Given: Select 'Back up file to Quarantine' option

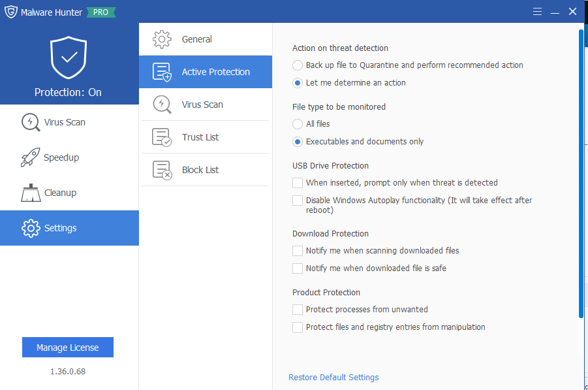Looking at the screenshot, I should 298,65.
